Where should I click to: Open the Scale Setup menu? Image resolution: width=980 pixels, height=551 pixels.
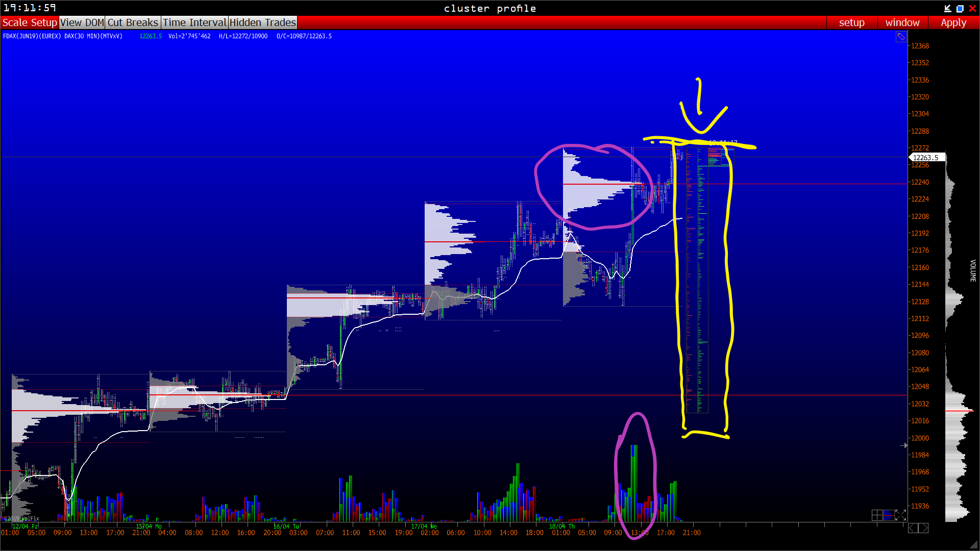coord(30,22)
